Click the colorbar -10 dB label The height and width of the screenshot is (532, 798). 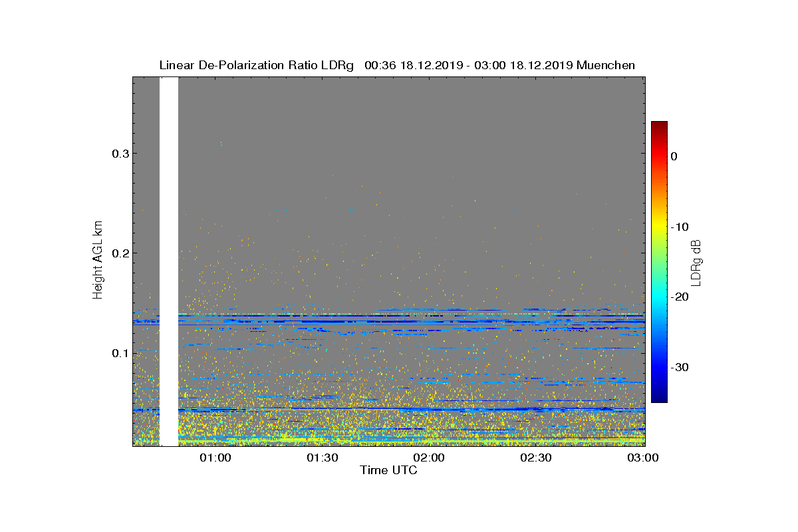pos(680,227)
